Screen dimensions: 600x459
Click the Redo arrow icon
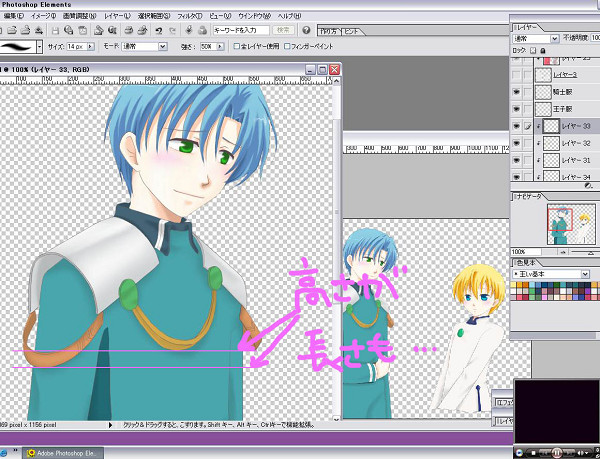173,30
